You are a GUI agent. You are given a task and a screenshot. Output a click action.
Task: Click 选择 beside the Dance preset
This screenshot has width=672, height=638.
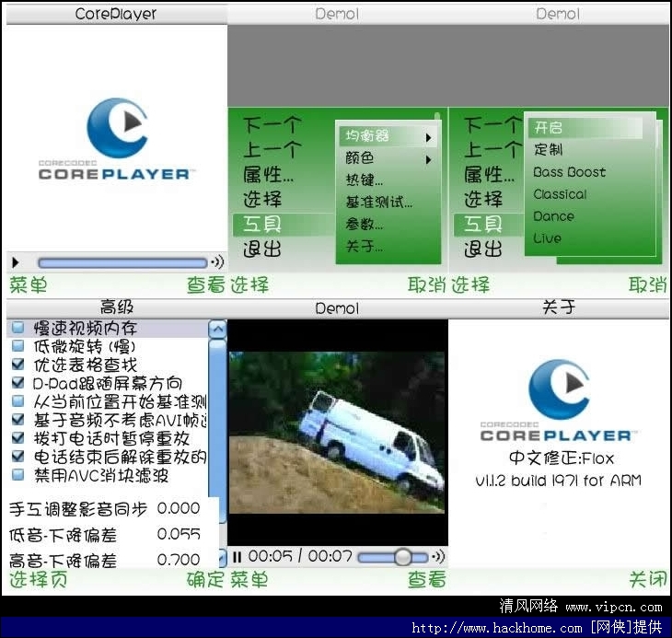pyautogui.click(x=483, y=199)
